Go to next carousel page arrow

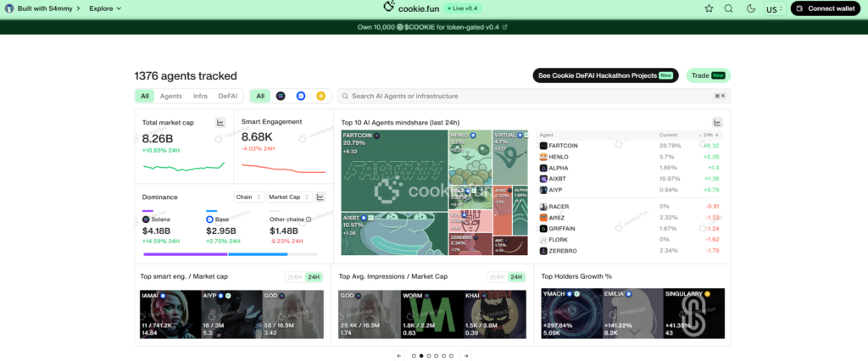pos(466,355)
